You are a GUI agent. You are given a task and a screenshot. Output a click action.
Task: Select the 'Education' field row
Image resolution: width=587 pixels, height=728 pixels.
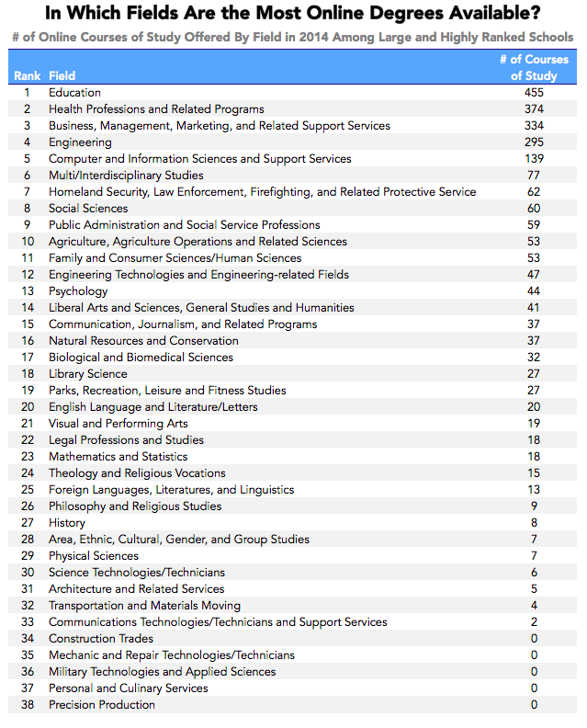pos(74,93)
